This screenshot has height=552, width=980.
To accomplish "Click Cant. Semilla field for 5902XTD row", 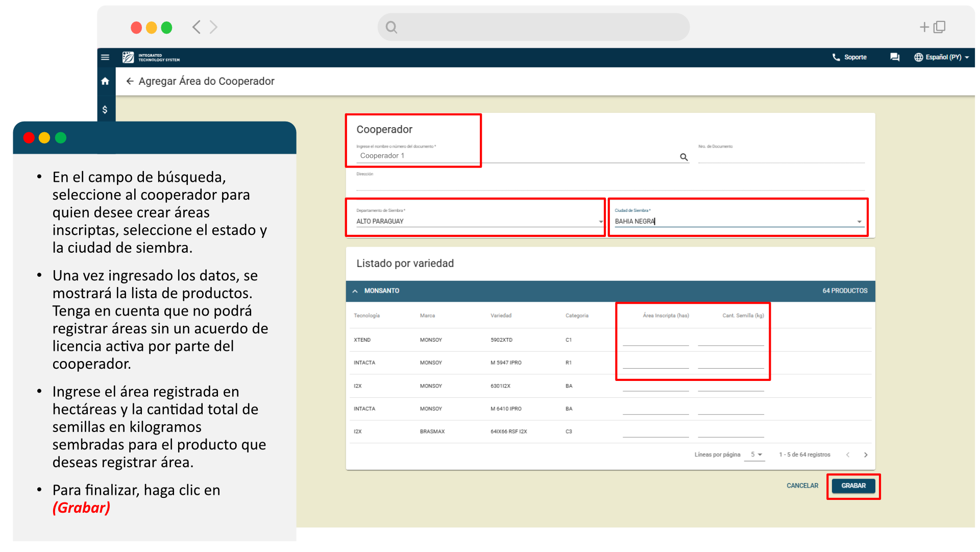I will [x=731, y=340].
